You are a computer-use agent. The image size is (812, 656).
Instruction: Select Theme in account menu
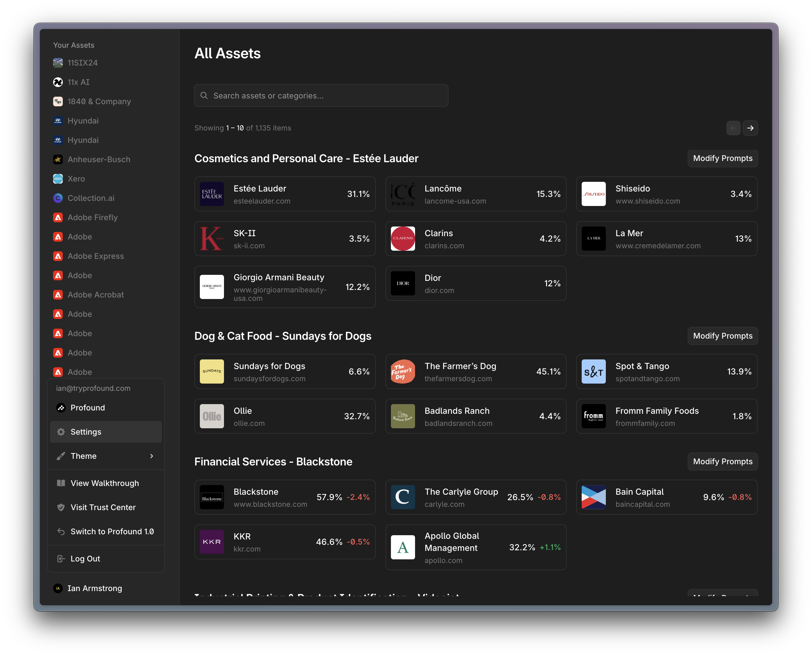(106, 456)
